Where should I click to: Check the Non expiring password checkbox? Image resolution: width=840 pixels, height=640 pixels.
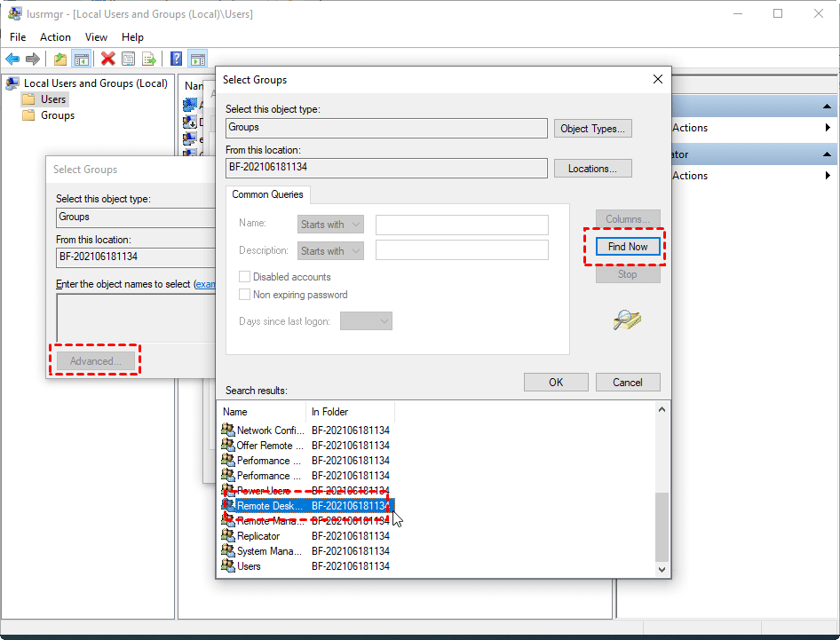[245, 295]
